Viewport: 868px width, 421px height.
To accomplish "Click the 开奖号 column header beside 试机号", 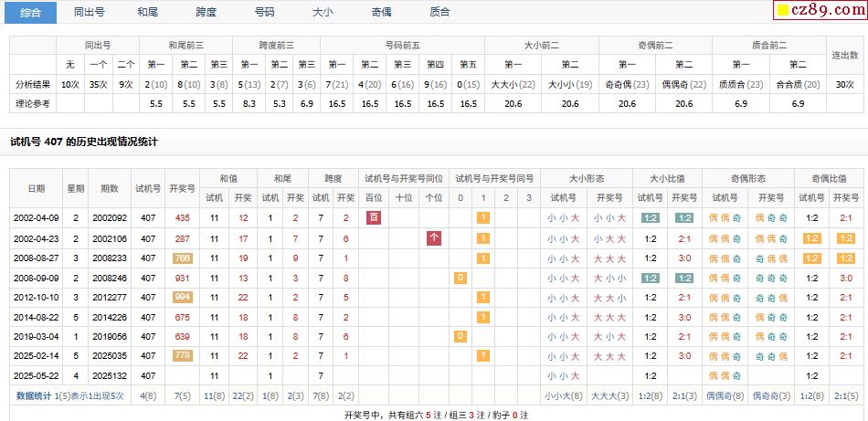I will point(183,188).
